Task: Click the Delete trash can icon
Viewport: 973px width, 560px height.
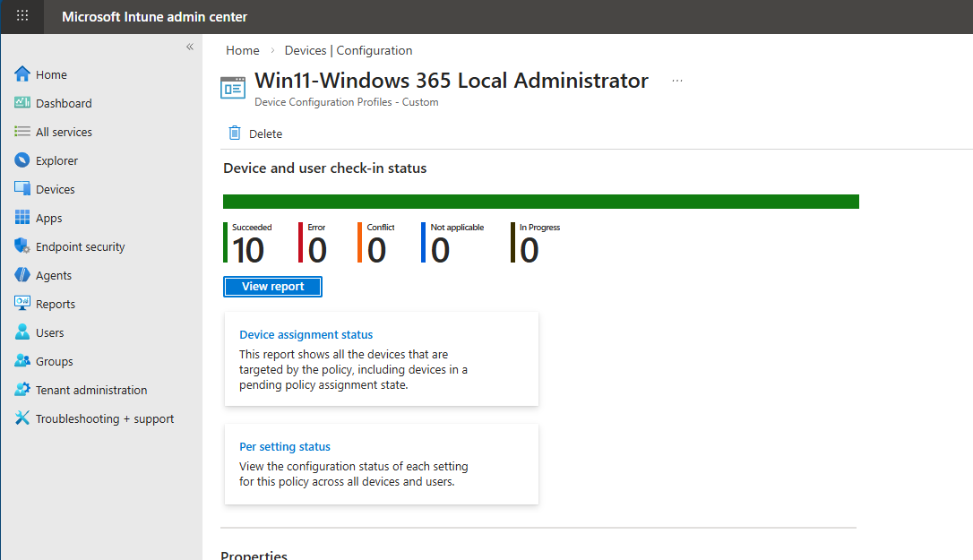Action: click(235, 134)
